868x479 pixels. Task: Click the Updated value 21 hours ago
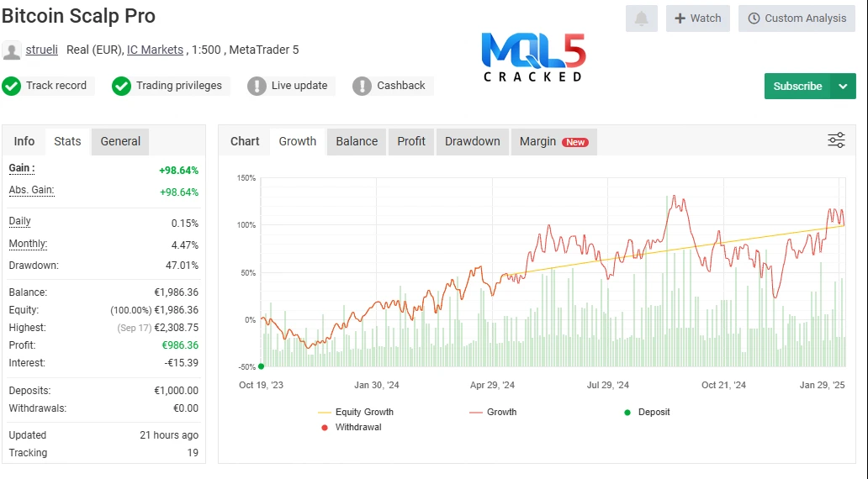pyautogui.click(x=169, y=435)
